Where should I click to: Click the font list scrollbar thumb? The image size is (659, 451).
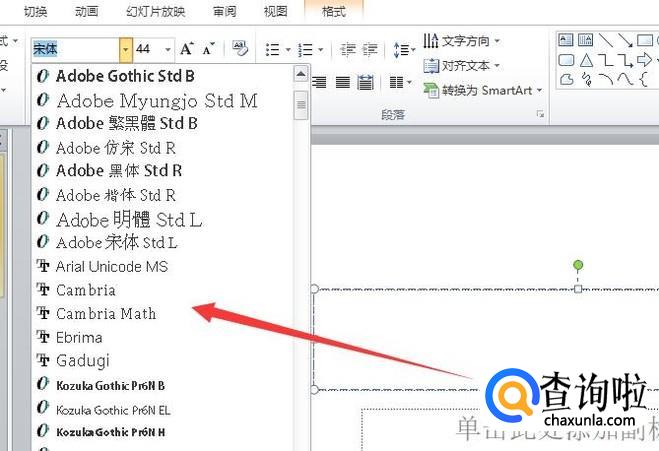click(301, 105)
